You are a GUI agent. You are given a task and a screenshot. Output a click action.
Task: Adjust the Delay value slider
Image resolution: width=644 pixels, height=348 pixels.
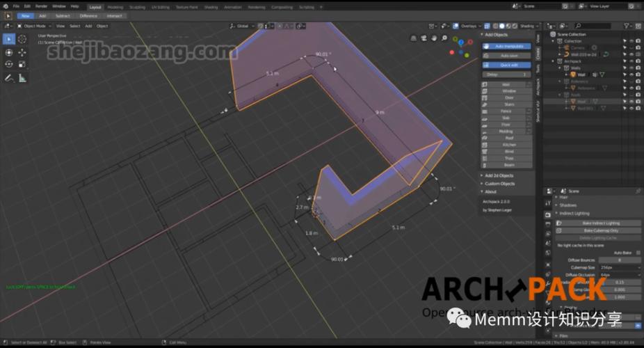point(506,74)
